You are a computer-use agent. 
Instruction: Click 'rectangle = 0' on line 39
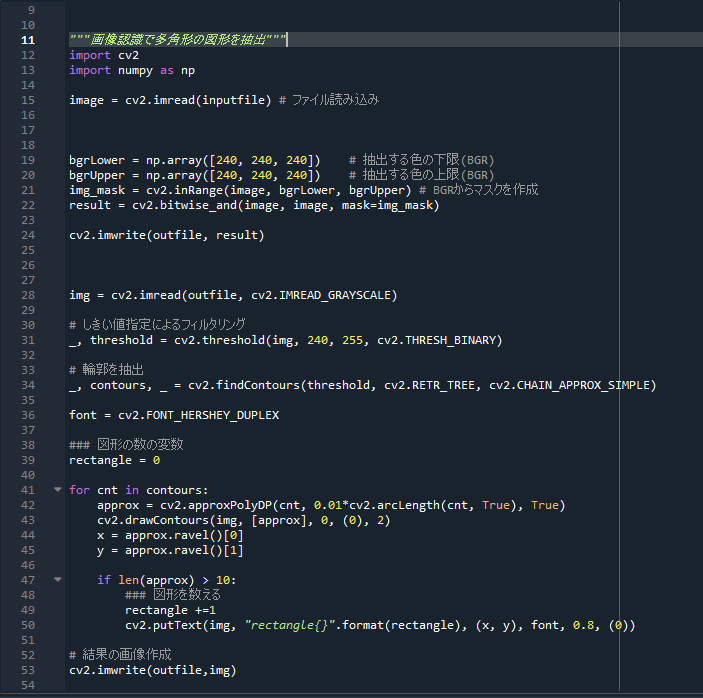[114, 460]
